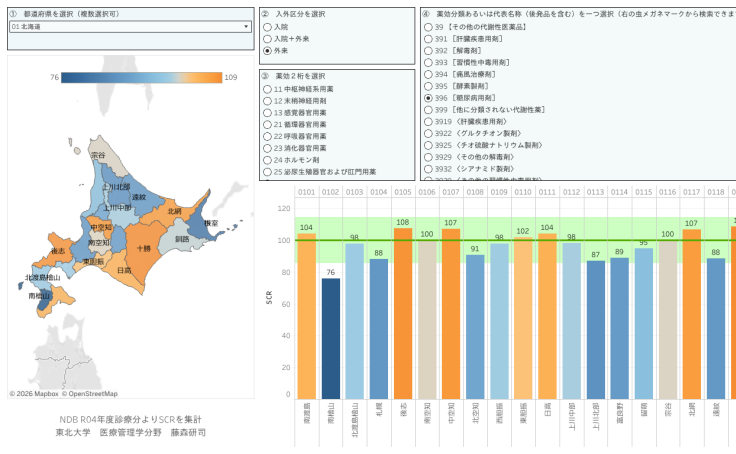Choose the 外来 radio option
The height and width of the screenshot is (454, 736).
(x=267, y=50)
